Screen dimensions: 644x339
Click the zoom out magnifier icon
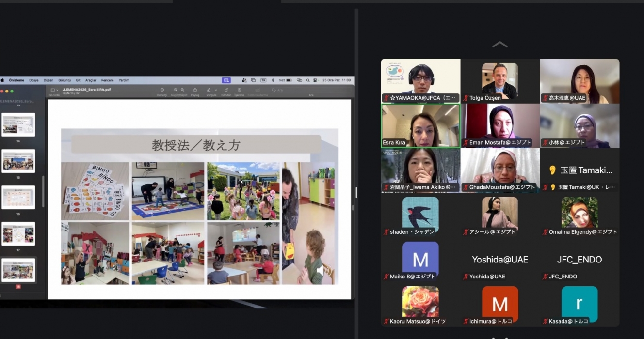[x=175, y=90]
